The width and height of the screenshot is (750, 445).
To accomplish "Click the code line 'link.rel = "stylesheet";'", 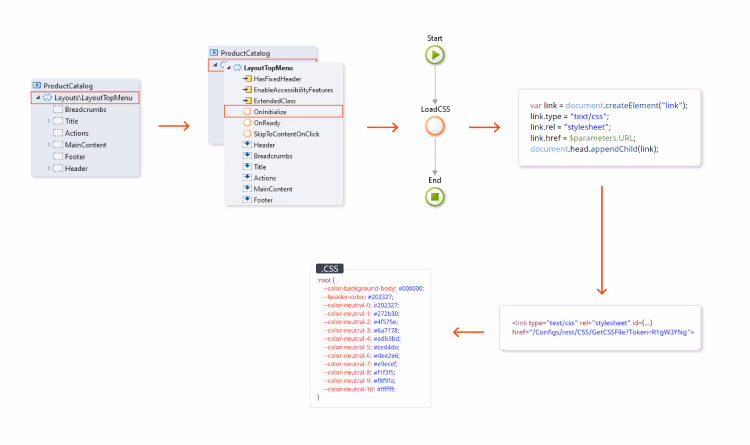I will pyautogui.click(x=570, y=127).
